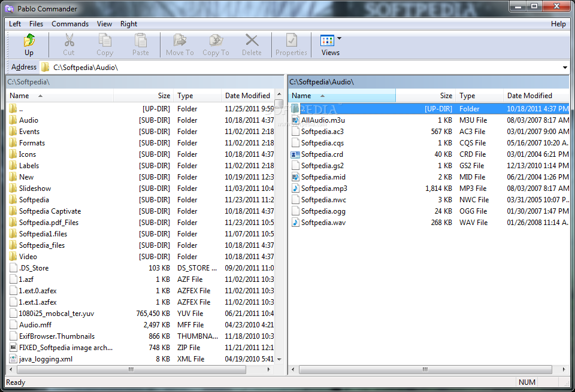Open the Commands menu
This screenshot has width=575, height=392.
tap(70, 24)
